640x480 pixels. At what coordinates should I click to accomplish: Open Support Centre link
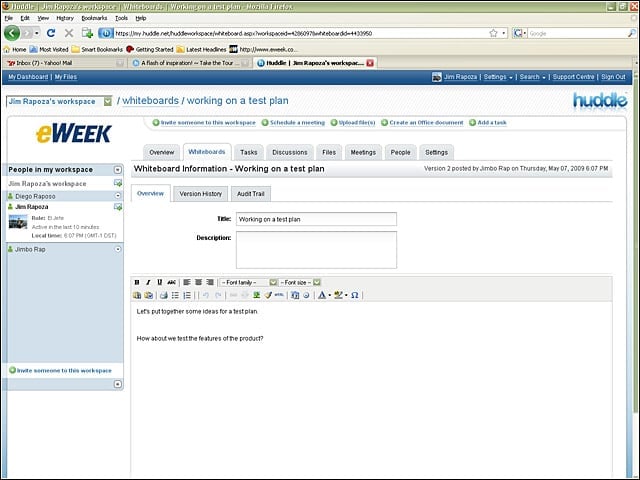(x=573, y=77)
